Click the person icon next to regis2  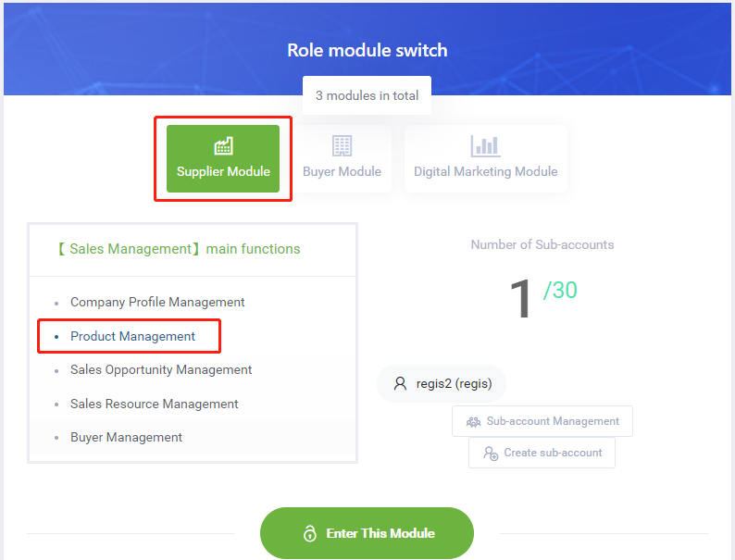400,383
